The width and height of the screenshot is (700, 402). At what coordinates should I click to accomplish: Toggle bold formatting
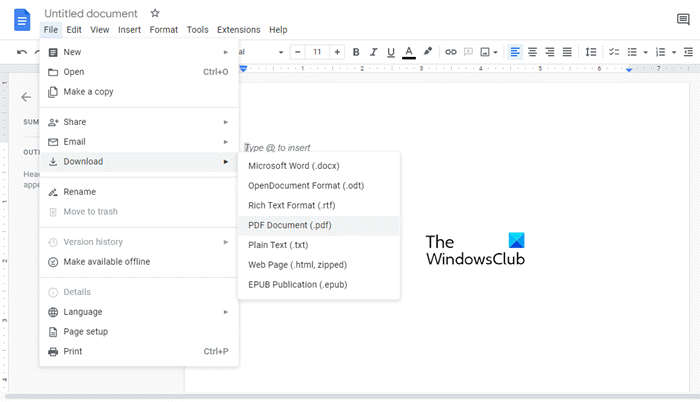coord(356,52)
